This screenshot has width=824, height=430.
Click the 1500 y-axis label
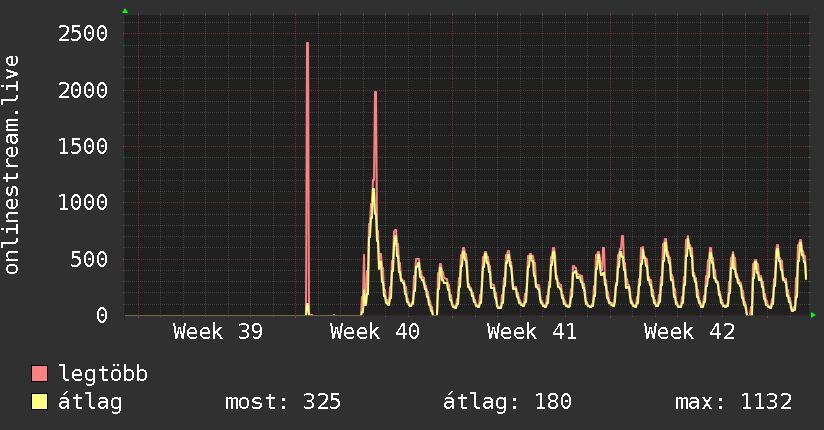83,147
